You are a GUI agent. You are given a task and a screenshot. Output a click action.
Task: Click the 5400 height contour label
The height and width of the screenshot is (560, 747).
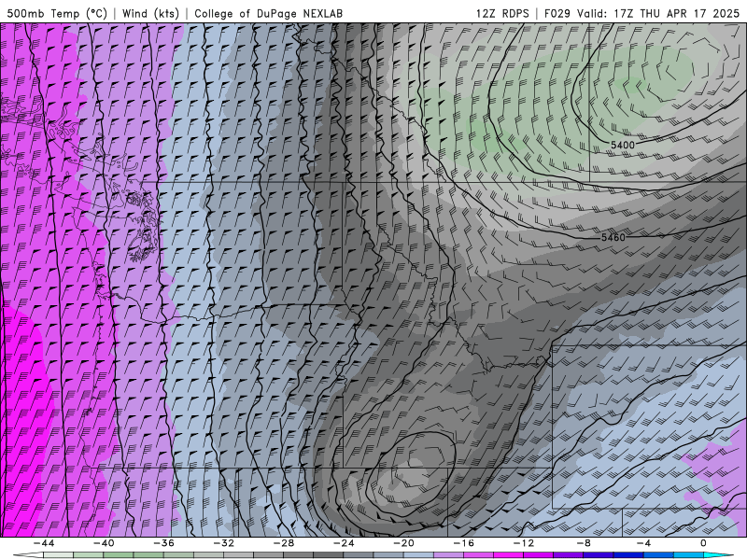tap(623, 145)
